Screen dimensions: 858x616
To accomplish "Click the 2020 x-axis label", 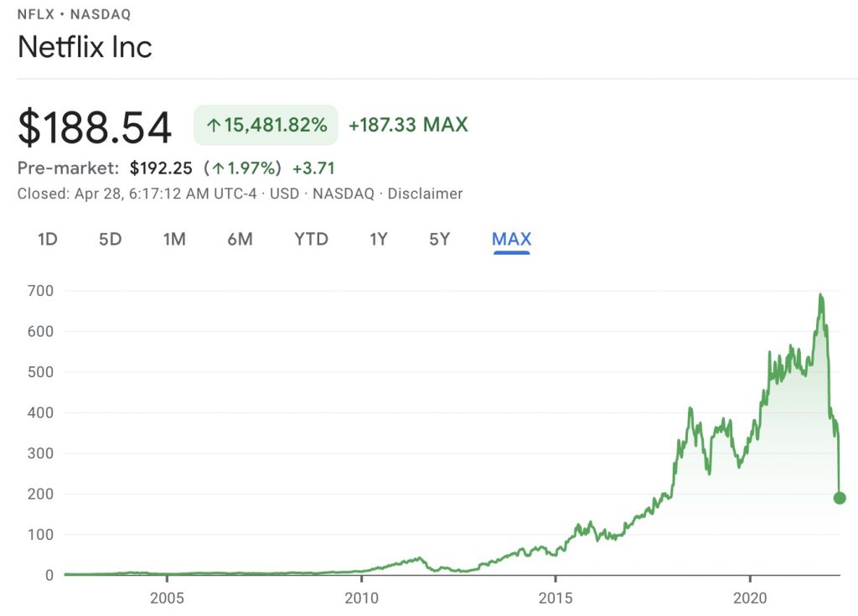I will (x=749, y=599).
